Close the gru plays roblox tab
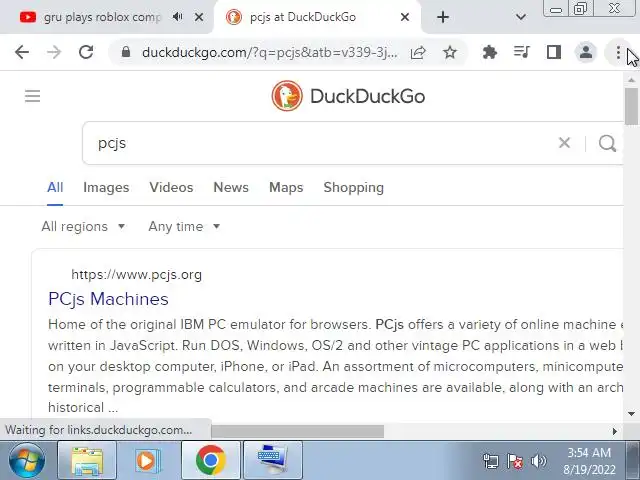Screen dimensions: 640x480 pyautogui.click(x=199, y=17)
